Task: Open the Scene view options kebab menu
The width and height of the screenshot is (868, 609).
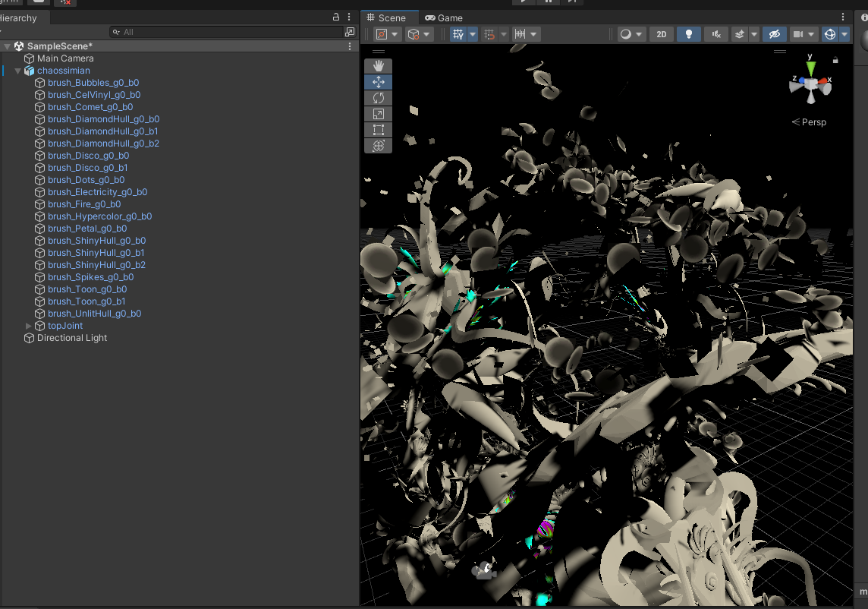Action: coord(844,17)
